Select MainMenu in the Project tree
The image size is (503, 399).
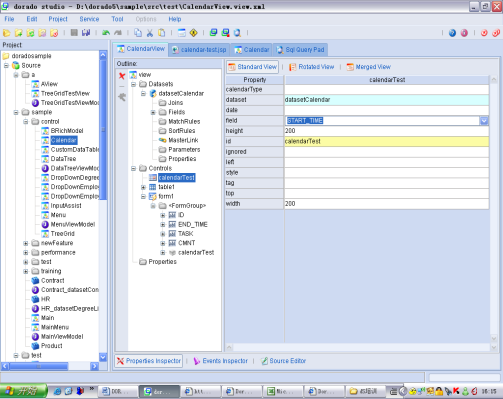55,327
